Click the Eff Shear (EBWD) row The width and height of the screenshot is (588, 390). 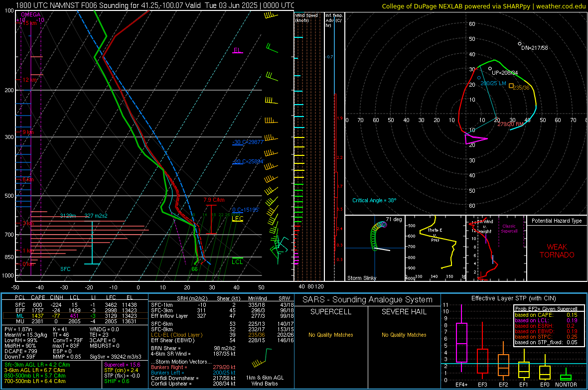coord(222,341)
